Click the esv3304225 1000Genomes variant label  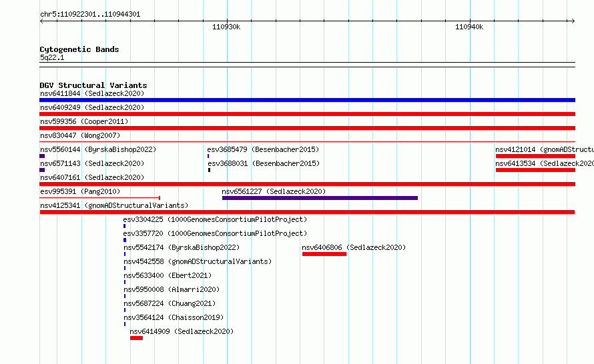tap(215, 219)
